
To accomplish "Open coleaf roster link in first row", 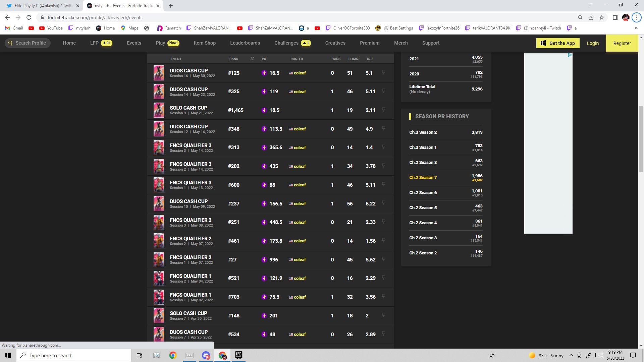I will click(x=300, y=73).
